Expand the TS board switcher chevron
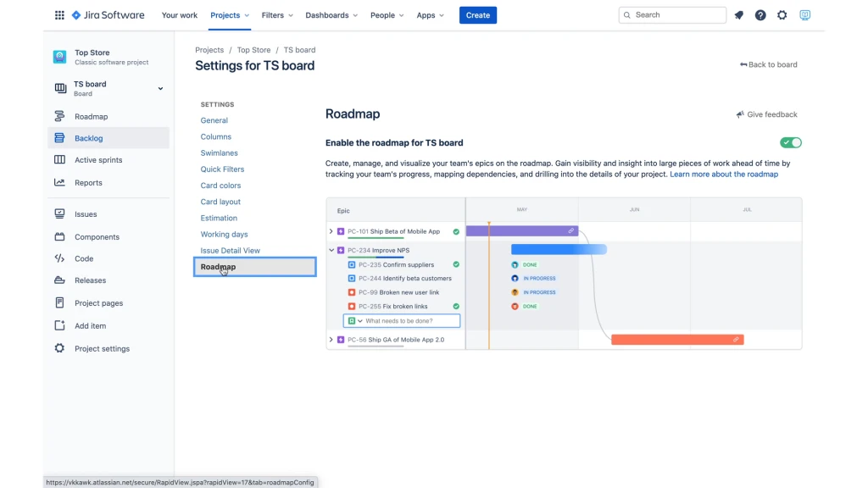The image size is (868, 488). (160, 88)
